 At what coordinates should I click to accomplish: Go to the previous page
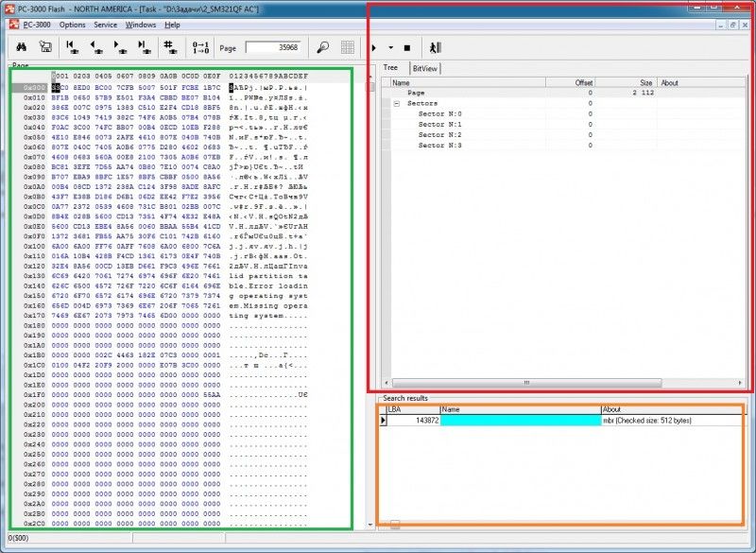click(96, 47)
